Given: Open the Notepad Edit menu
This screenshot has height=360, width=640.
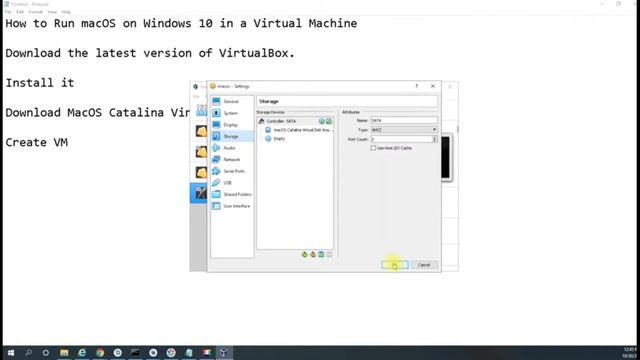Looking at the screenshot, I should click(x=20, y=12).
